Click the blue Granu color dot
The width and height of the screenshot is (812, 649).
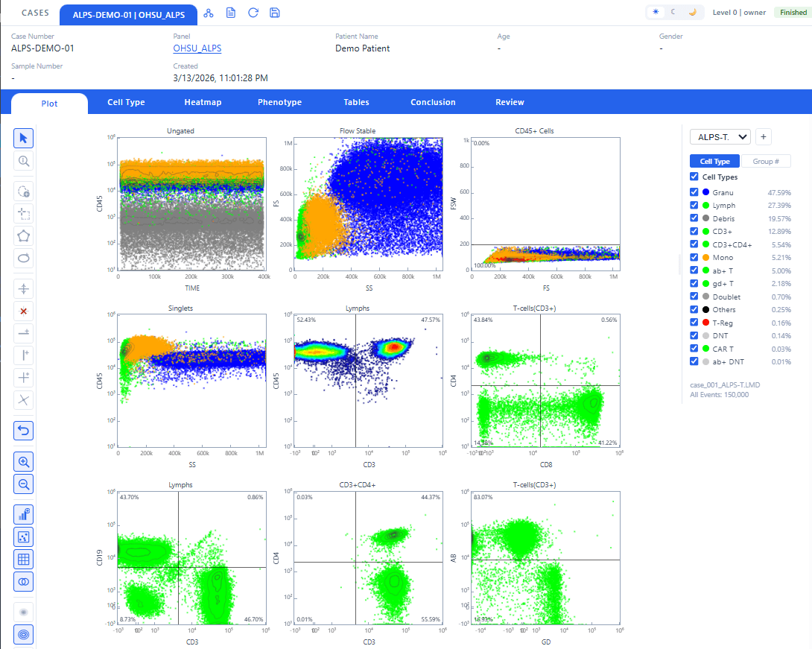point(705,192)
